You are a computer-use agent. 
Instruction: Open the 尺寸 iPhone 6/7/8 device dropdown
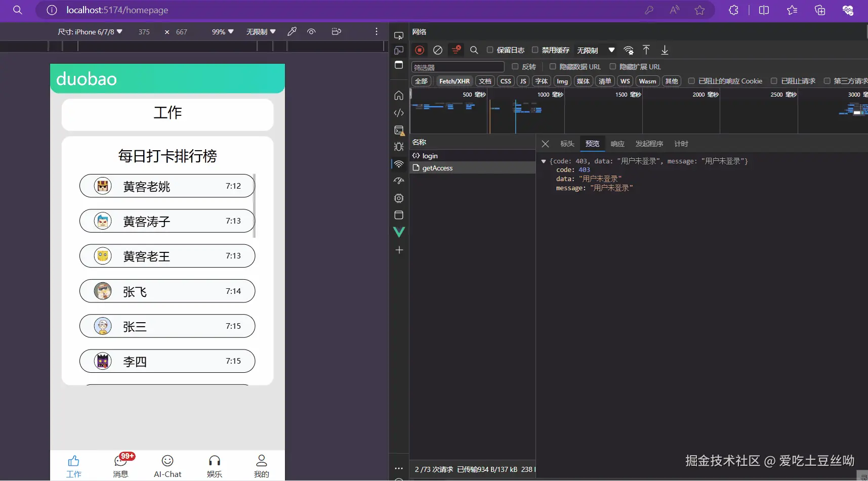click(90, 32)
